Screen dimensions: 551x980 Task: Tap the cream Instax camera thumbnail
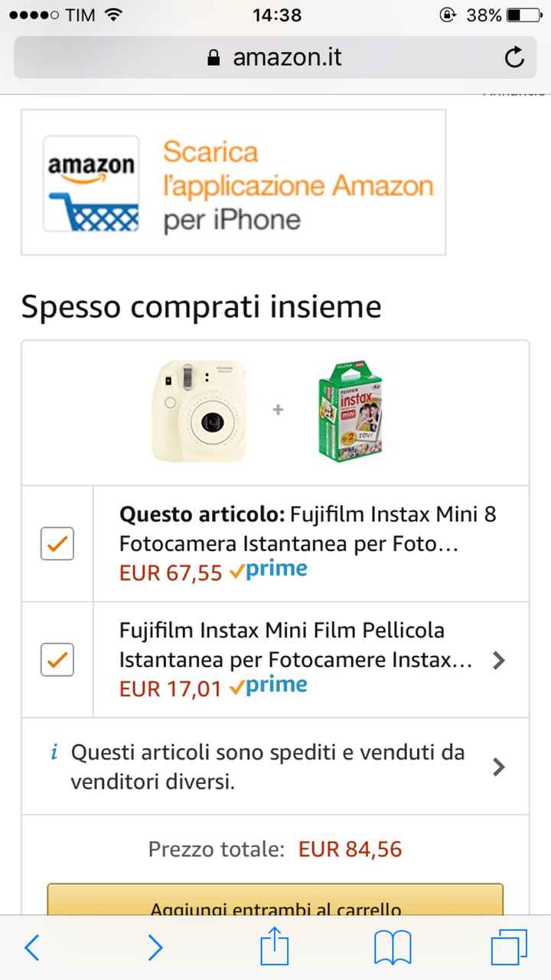click(201, 411)
